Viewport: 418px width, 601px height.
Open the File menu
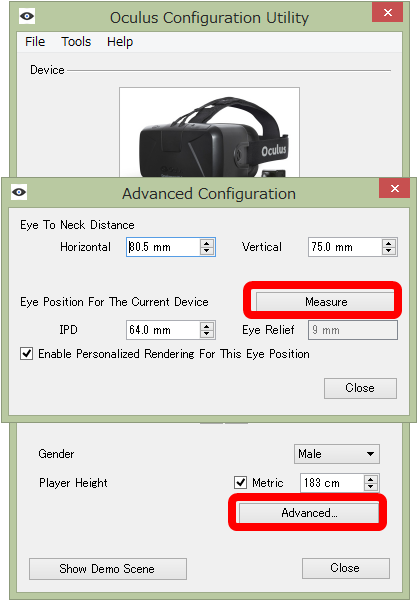[x=35, y=41]
